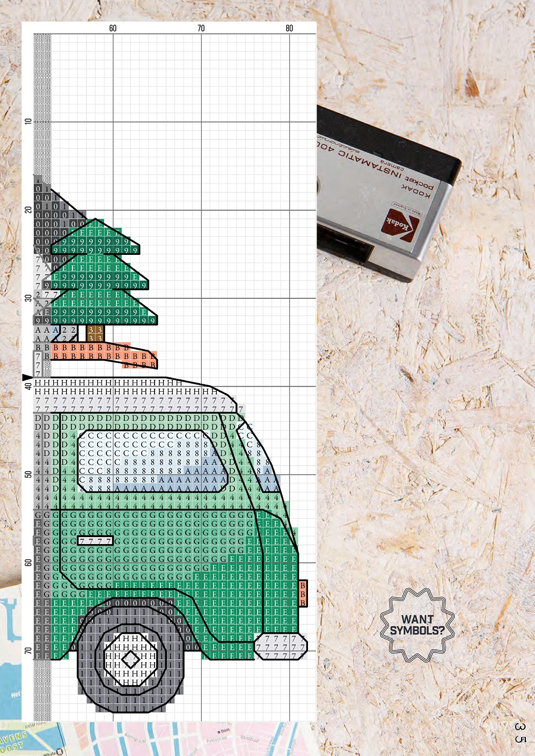Click row number 20 on the left ruler
The height and width of the screenshot is (756, 535).
coord(28,210)
